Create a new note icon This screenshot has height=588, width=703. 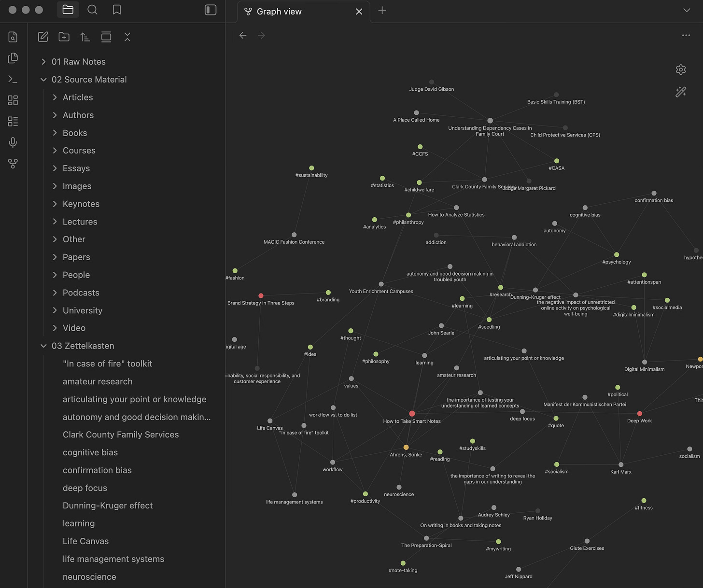point(43,37)
